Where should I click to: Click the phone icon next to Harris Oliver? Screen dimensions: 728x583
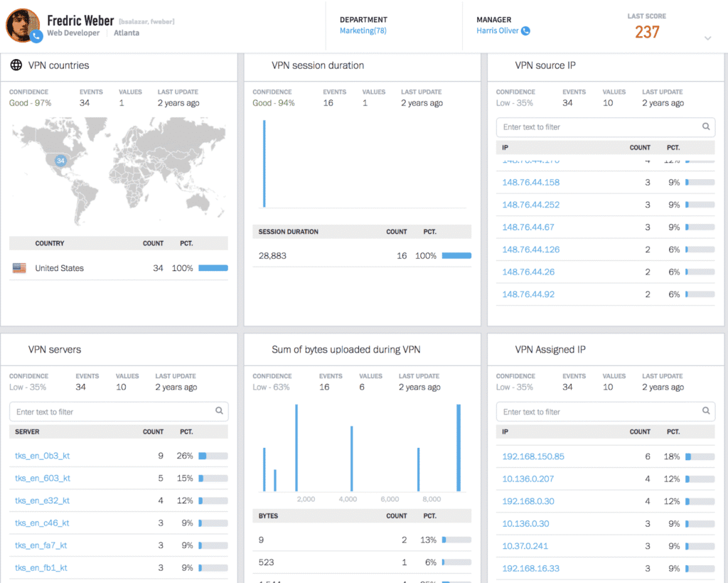click(x=524, y=31)
